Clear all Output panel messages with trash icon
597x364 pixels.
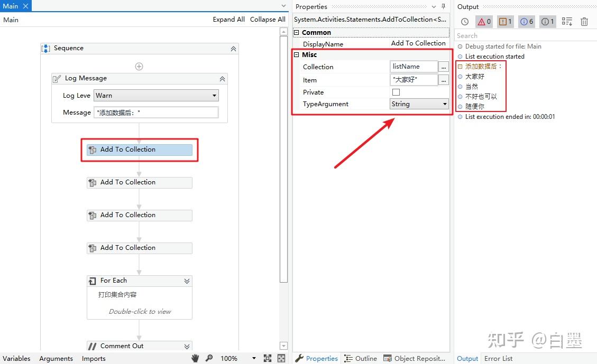(x=584, y=21)
